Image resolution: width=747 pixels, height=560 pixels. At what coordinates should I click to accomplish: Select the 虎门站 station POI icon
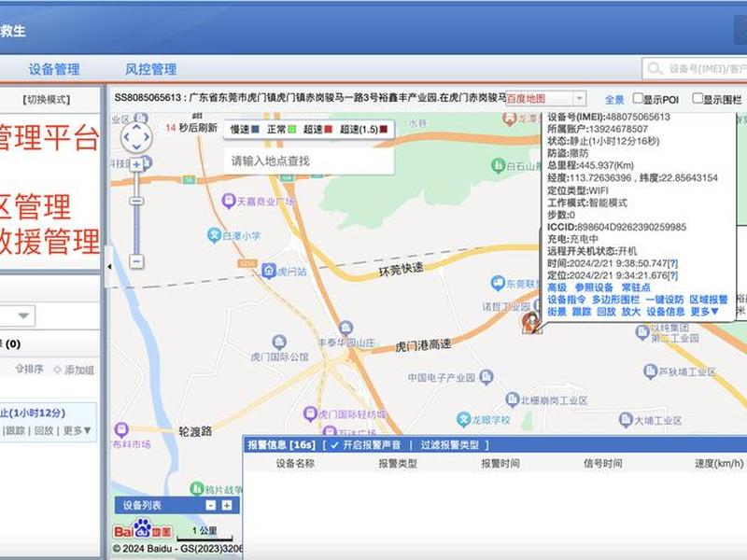click(269, 271)
